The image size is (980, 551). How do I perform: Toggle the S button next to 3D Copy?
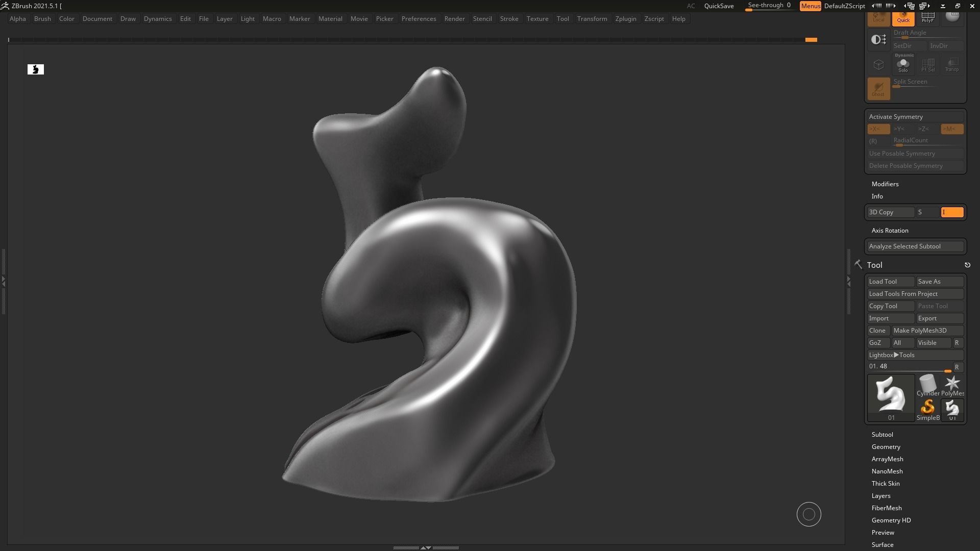927,212
